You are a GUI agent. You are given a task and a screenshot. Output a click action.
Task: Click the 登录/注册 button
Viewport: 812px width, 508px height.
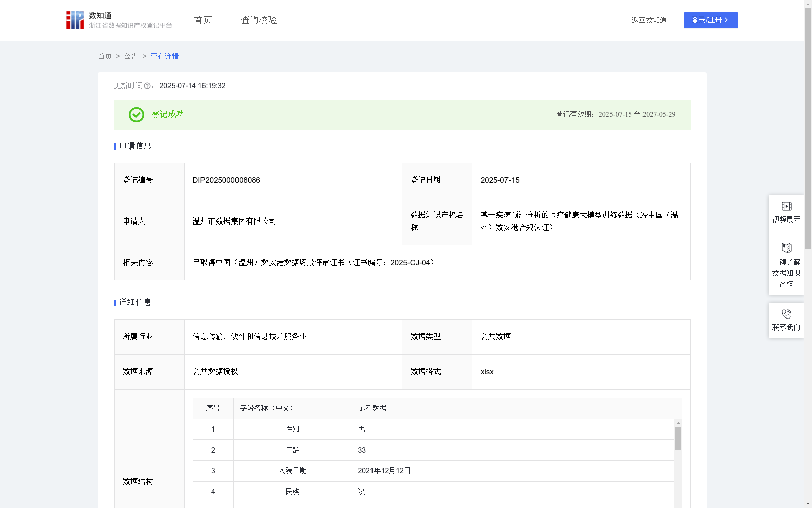coord(710,20)
